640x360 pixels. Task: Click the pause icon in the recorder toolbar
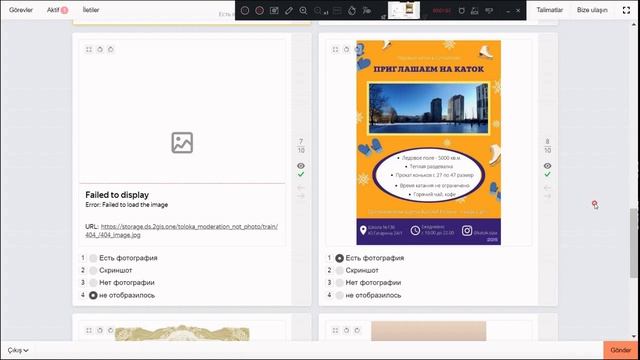pyautogui.click(x=245, y=11)
